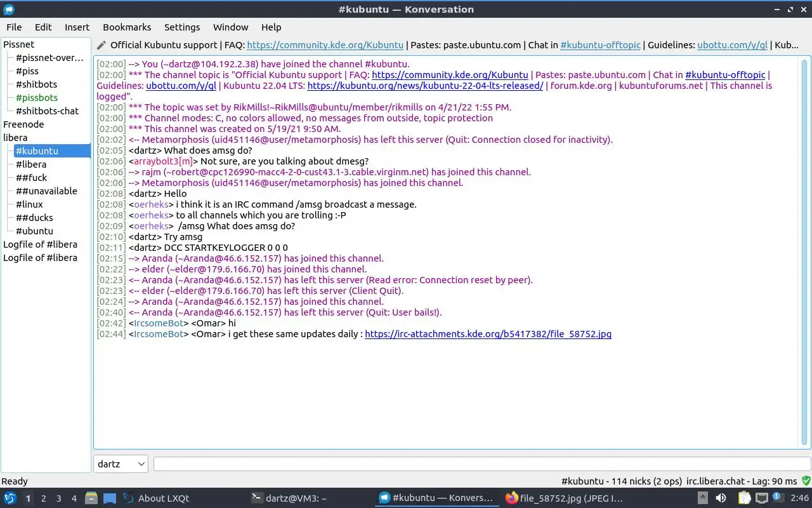Open #kubuntu-offtopic link in topic bar

point(601,45)
